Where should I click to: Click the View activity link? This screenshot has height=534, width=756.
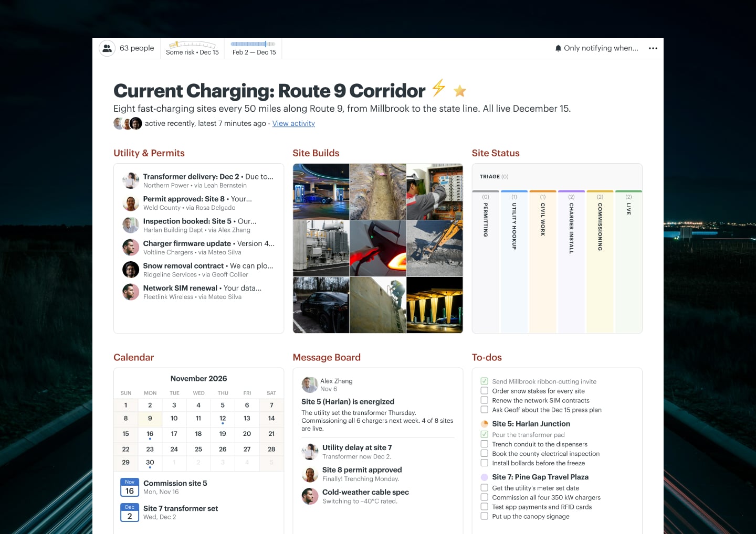point(293,123)
